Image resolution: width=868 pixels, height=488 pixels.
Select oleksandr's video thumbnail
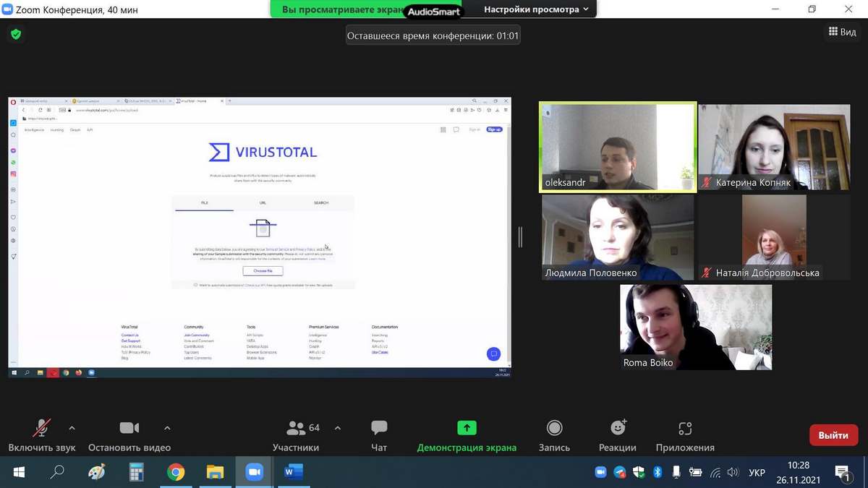tap(618, 147)
